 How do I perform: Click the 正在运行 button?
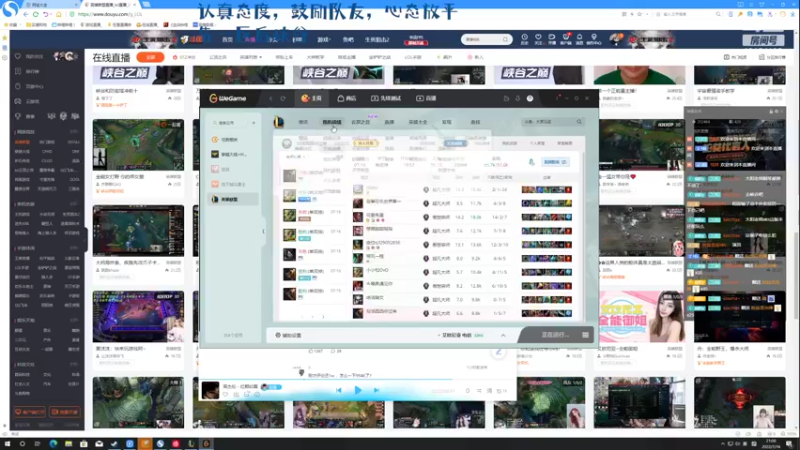(555, 335)
